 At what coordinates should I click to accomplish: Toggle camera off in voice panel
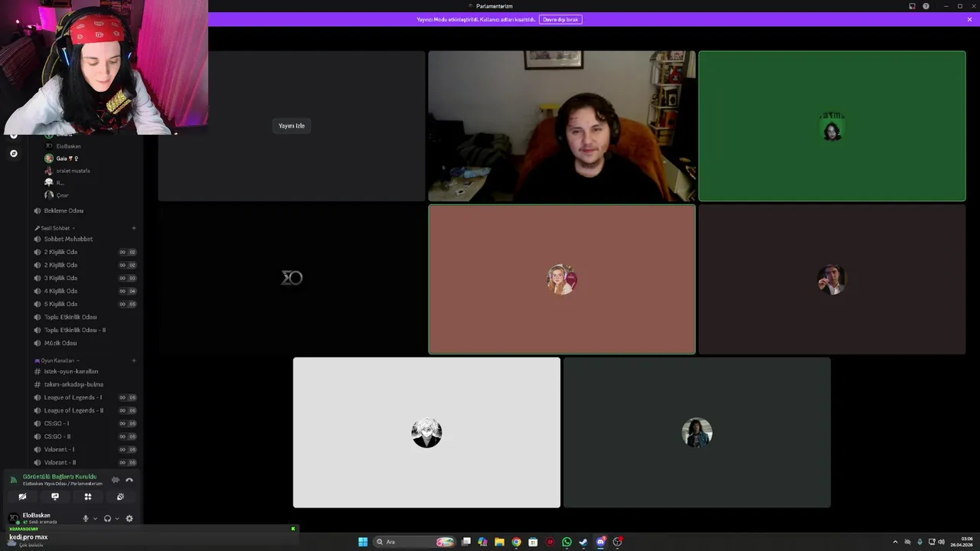22,497
